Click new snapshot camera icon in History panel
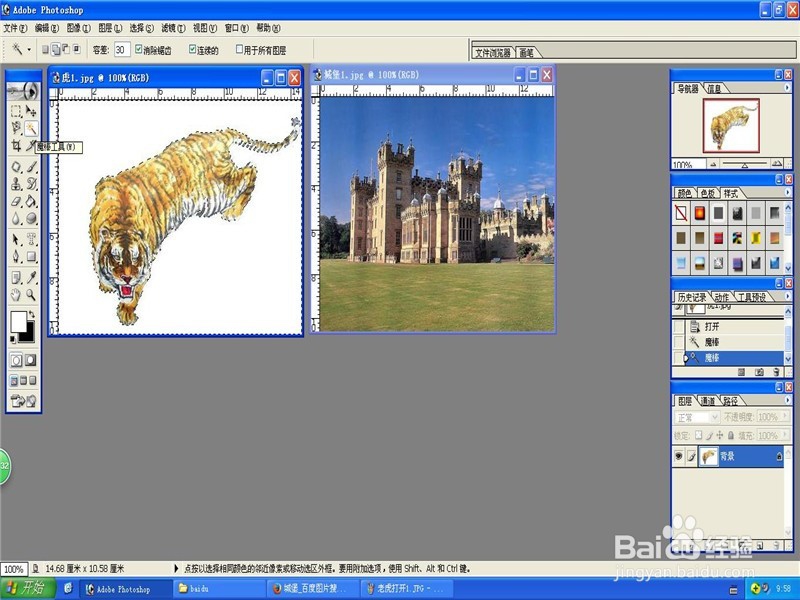 pyautogui.click(x=759, y=372)
